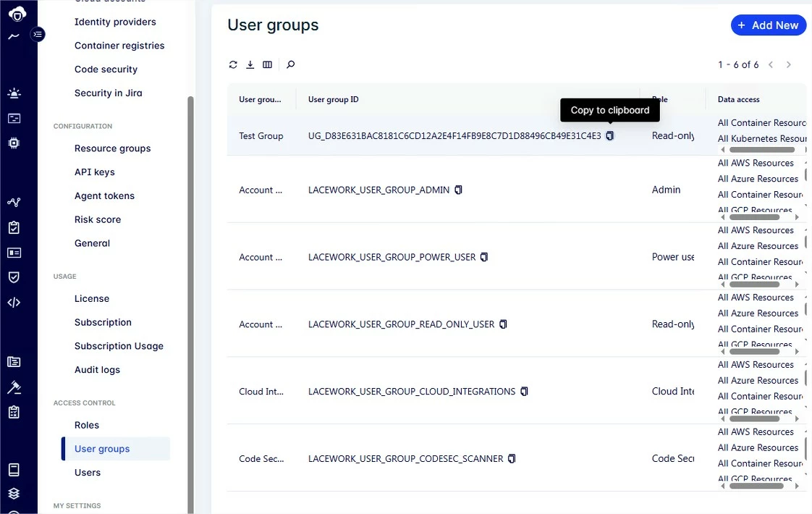Copy LACEWORK_USER_GROUP_READ_ONLY_USER ID to clipboard
This screenshot has height=514, width=812.
point(504,324)
